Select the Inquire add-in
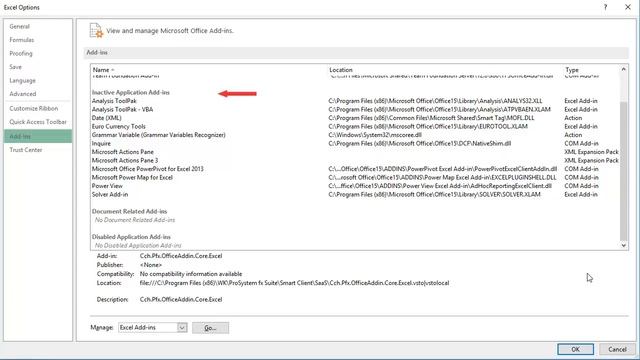Image resolution: width=640 pixels, height=360 pixels. [x=355, y=143]
